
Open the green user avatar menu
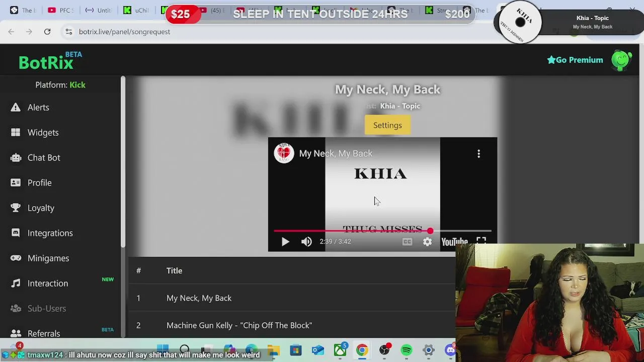622,60
